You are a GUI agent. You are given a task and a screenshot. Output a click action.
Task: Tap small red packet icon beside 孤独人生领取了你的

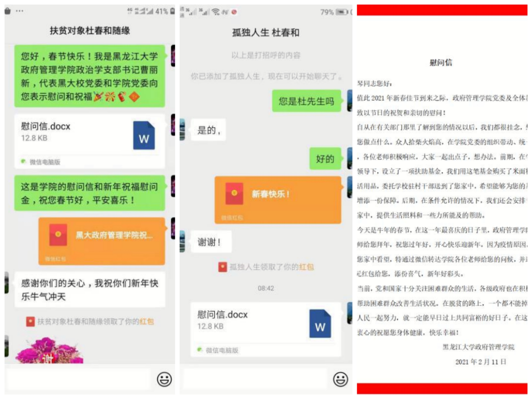tap(222, 267)
